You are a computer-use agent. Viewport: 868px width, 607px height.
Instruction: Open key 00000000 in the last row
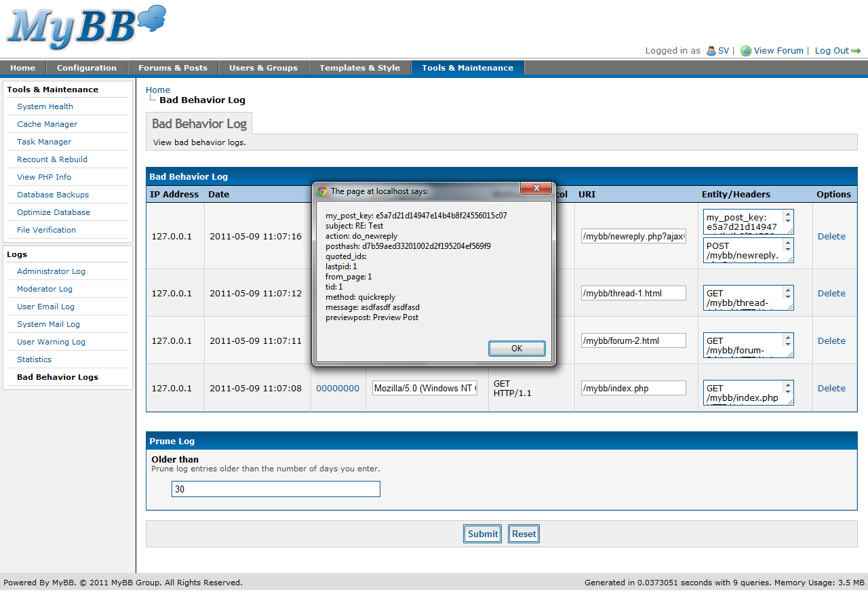[338, 389]
